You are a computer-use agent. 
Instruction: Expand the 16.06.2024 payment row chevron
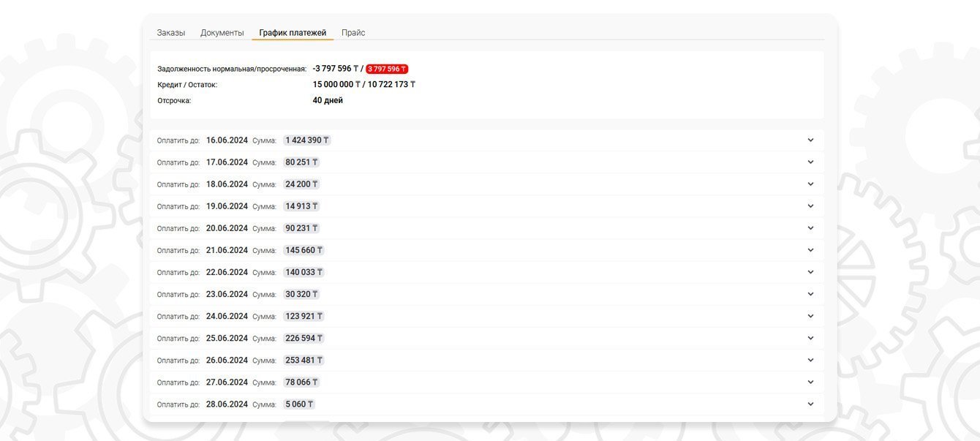point(810,140)
